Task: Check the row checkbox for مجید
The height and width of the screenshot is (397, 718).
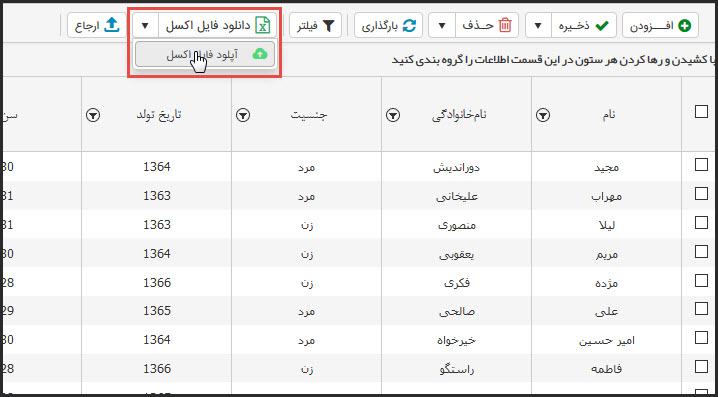Action: [701, 164]
